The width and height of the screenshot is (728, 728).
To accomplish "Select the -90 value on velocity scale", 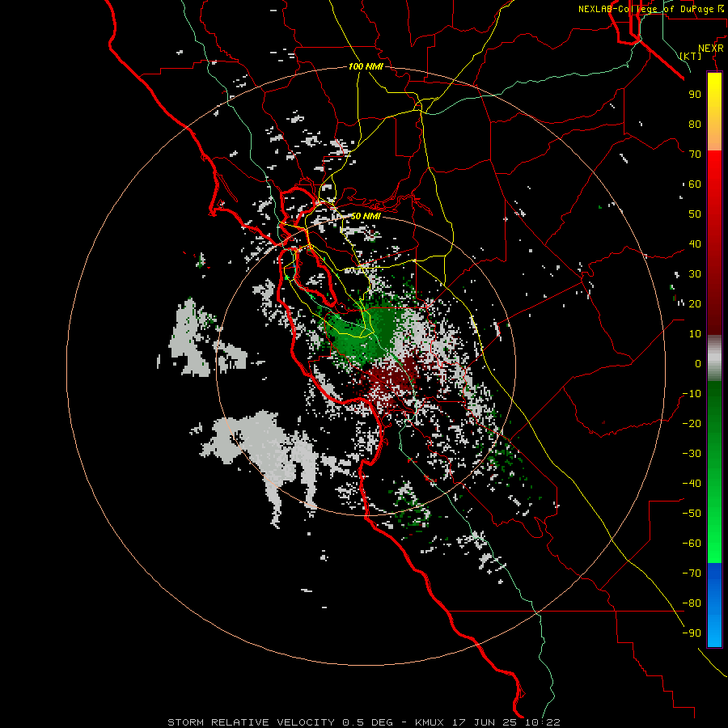I will tap(692, 633).
